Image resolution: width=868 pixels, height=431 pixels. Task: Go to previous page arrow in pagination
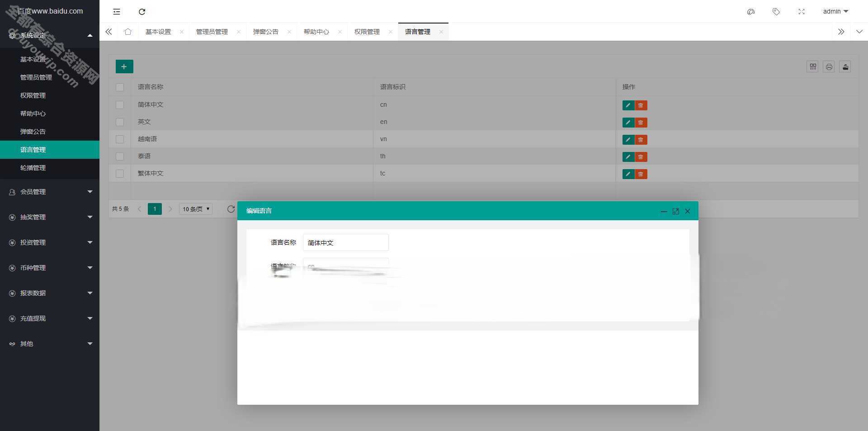(139, 209)
